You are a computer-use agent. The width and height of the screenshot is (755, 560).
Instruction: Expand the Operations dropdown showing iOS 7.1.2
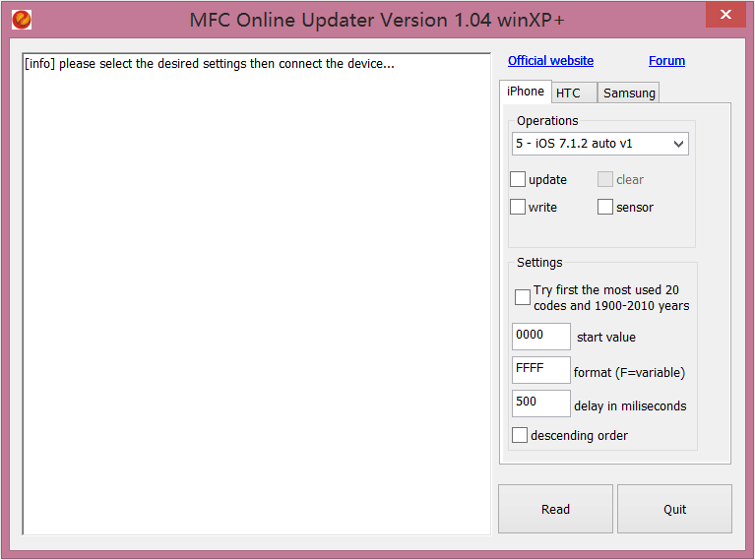[600, 144]
